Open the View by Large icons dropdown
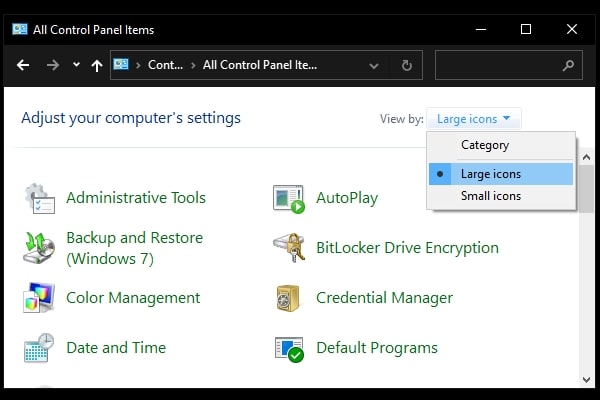 click(x=474, y=119)
